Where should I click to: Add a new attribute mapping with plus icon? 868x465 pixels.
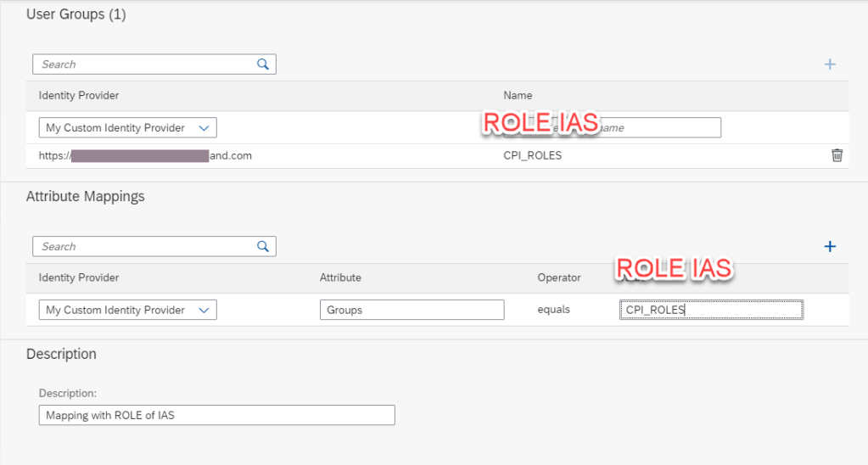830,247
